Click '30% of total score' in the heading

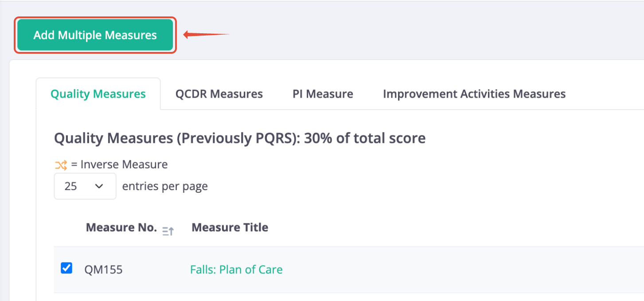pos(365,139)
